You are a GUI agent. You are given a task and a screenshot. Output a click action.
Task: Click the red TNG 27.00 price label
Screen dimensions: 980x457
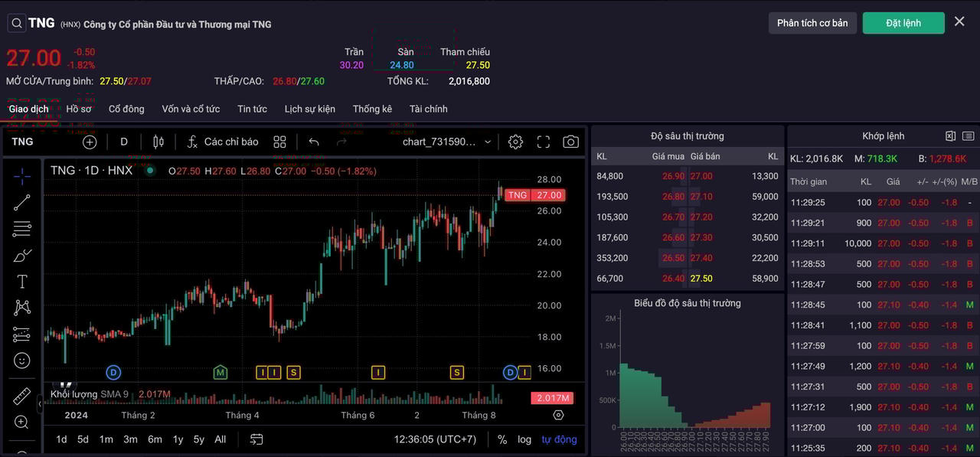[534, 195]
